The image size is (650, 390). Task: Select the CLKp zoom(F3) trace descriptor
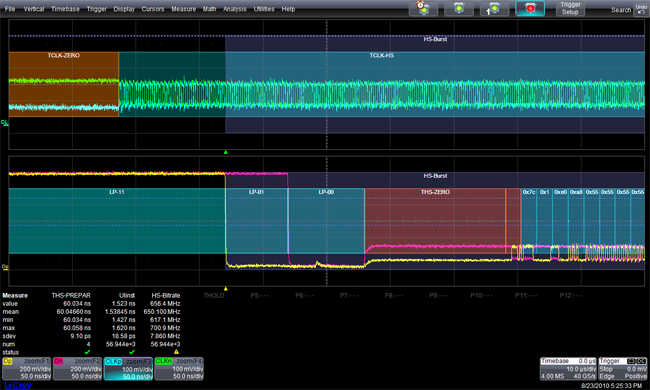128,368
